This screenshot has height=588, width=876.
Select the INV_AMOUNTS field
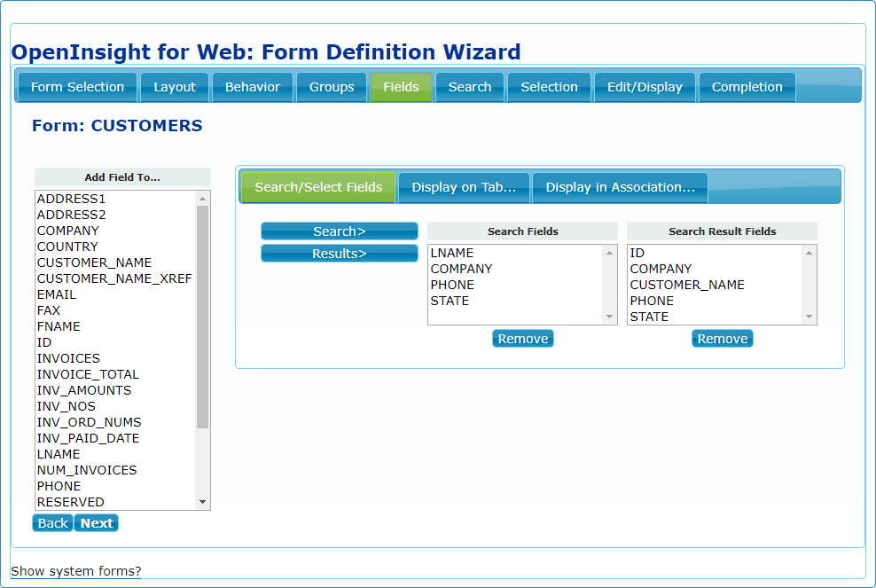pos(115,390)
